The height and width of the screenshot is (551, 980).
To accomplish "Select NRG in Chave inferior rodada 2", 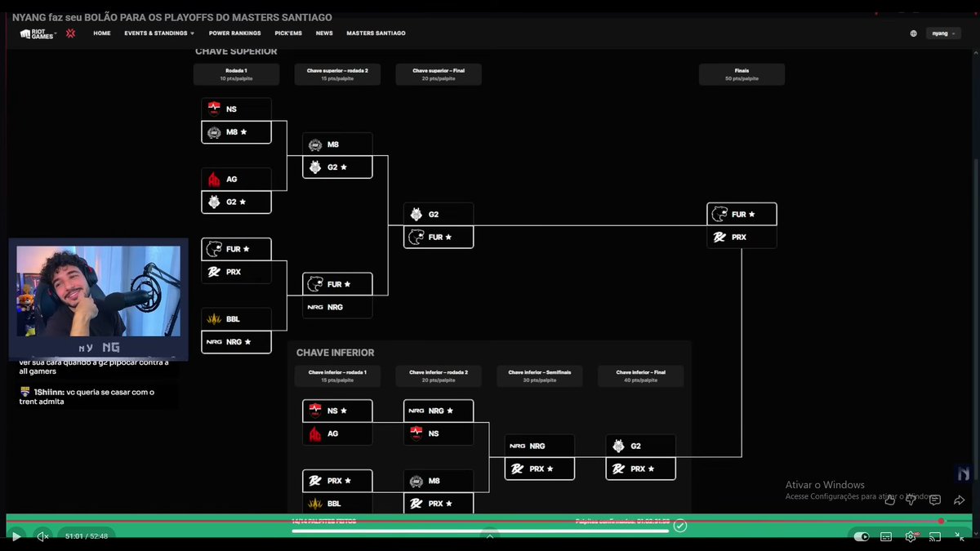I will click(439, 411).
